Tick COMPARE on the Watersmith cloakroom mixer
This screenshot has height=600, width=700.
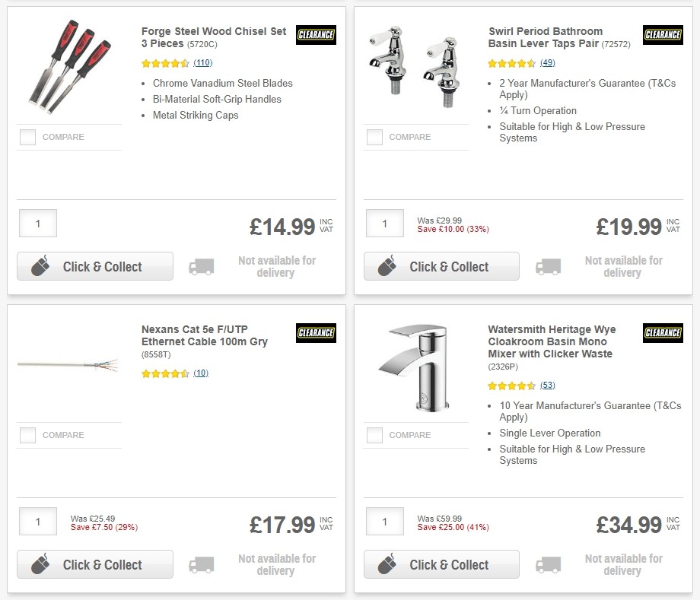[x=374, y=435]
